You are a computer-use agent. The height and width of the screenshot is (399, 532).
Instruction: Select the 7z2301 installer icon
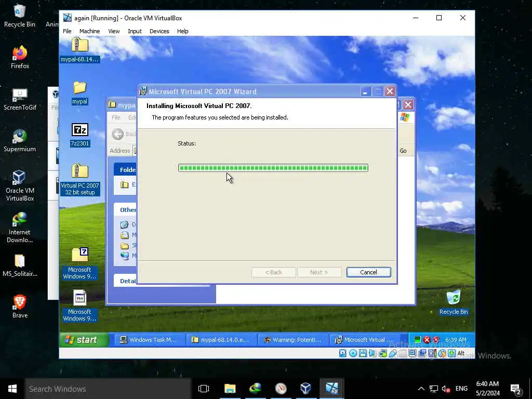pyautogui.click(x=79, y=135)
